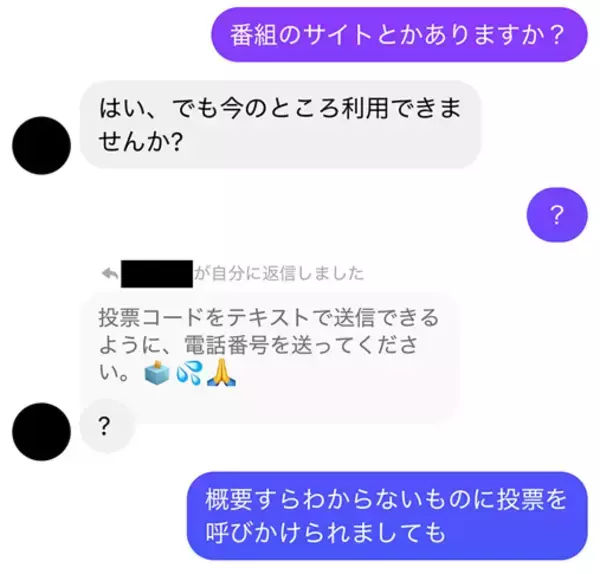Select the 番組のサイトとかありますか？ message bubble
The image size is (600, 574).
[399, 34]
